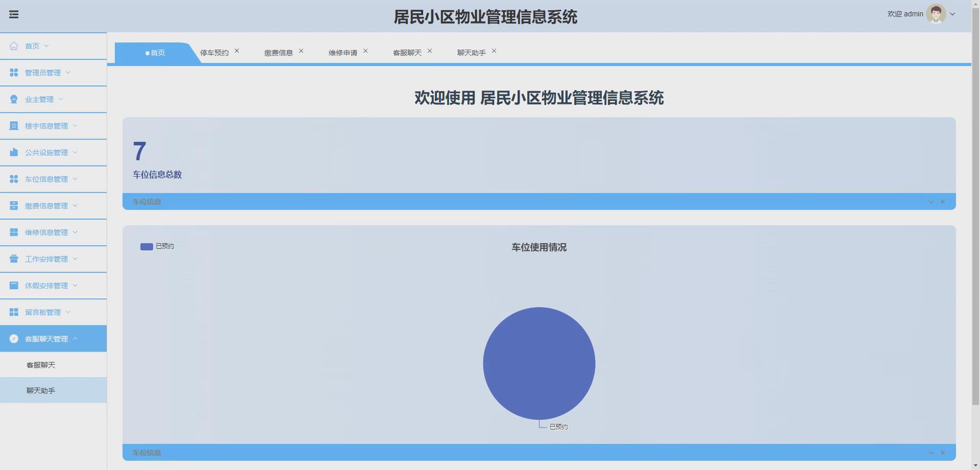This screenshot has height=470, width=980.
Task: Collapse the lower 车位信息 panel
Action: click(x=931, y=452)
